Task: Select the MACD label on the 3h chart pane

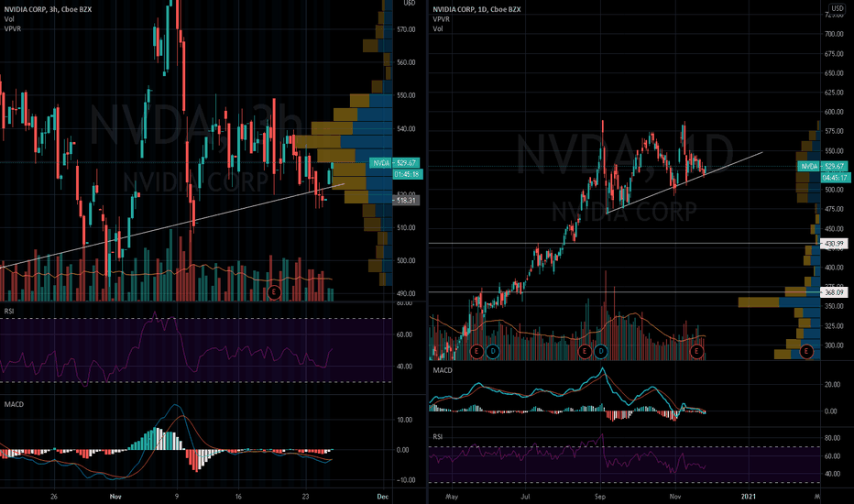Action: click(14, 404)
